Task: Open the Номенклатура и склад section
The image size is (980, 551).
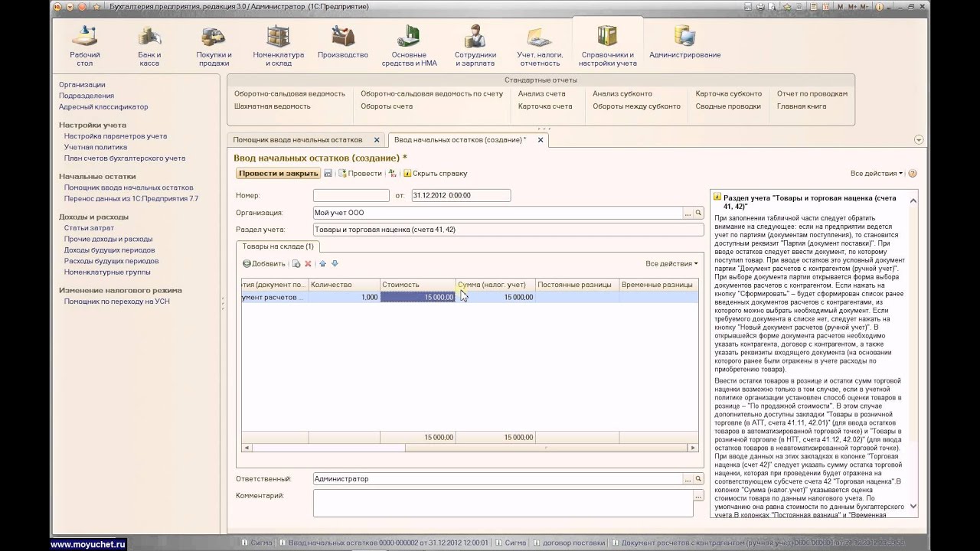Action: coord(278,46)
